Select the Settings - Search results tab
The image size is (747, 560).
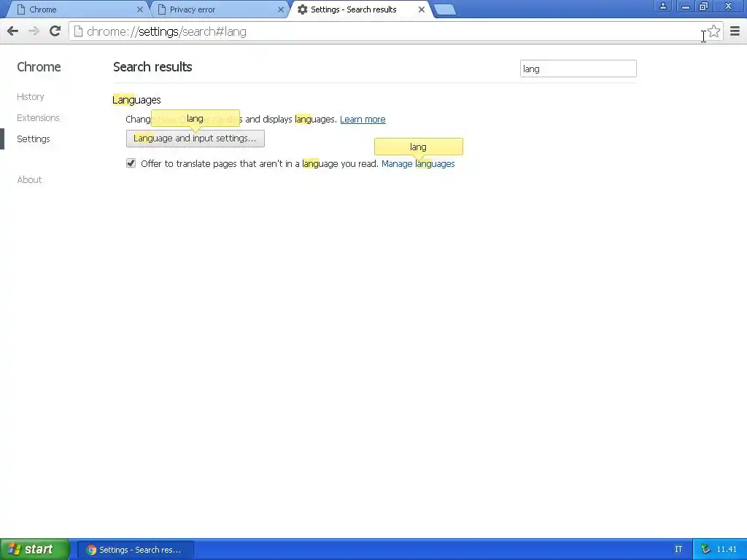[x=360, y=9]
